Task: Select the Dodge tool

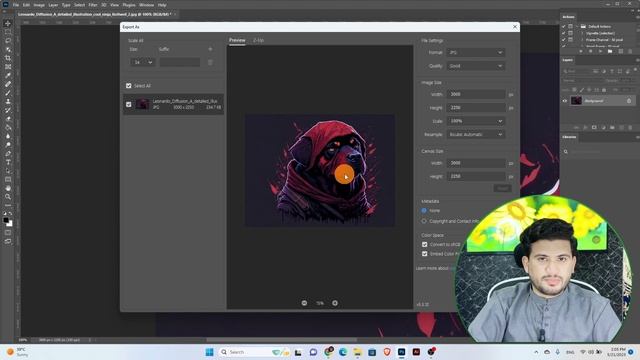Action: tap(8, 145)
